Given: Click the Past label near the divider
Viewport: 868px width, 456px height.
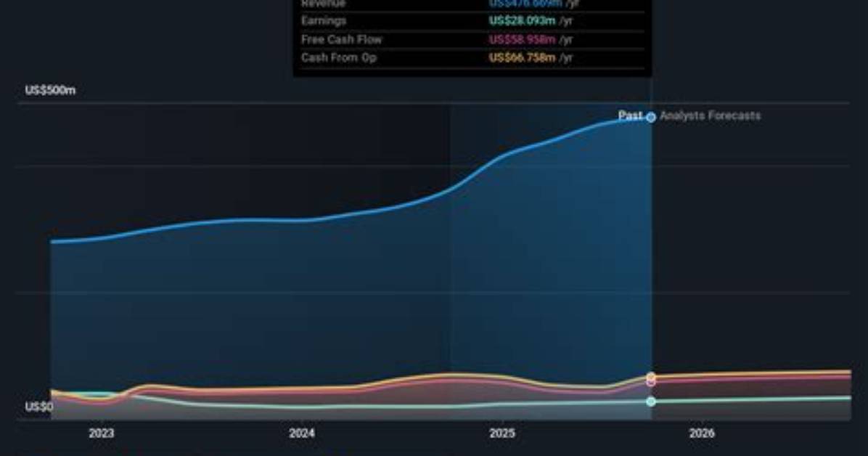Looking at the screenshot, I should coord(631,115).
